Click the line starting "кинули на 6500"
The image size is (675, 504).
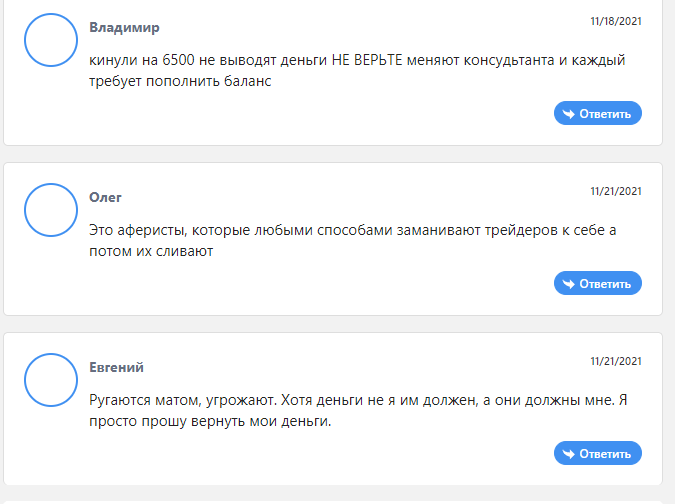(357, 60)
